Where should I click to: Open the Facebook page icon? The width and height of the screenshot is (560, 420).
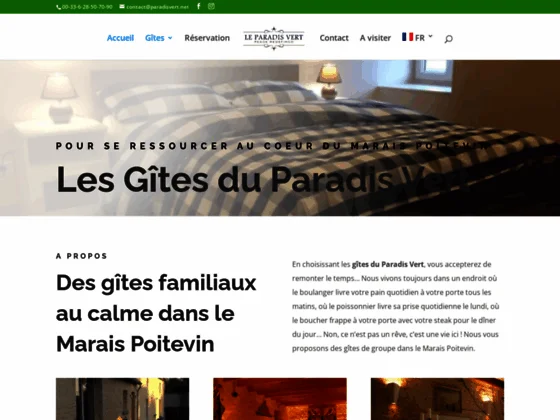199,6
